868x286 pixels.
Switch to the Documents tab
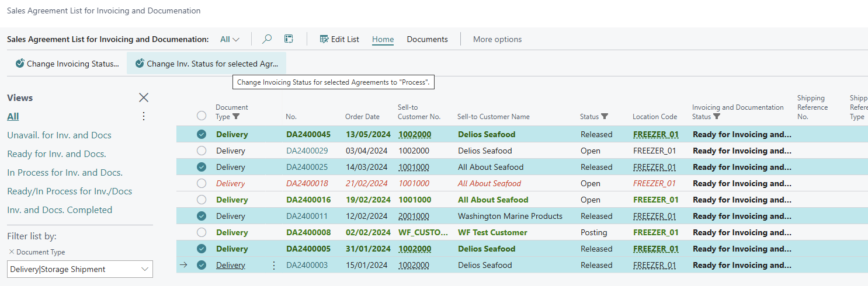pos(427,40)
